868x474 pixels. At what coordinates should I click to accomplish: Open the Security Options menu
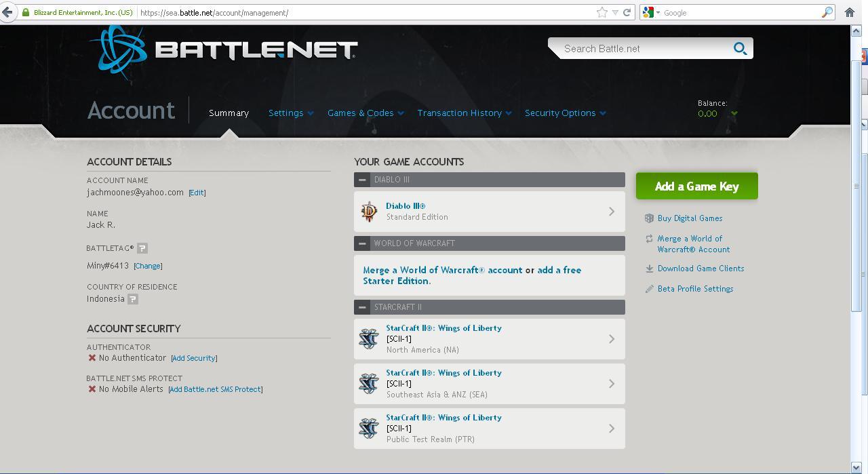(566, 113)
